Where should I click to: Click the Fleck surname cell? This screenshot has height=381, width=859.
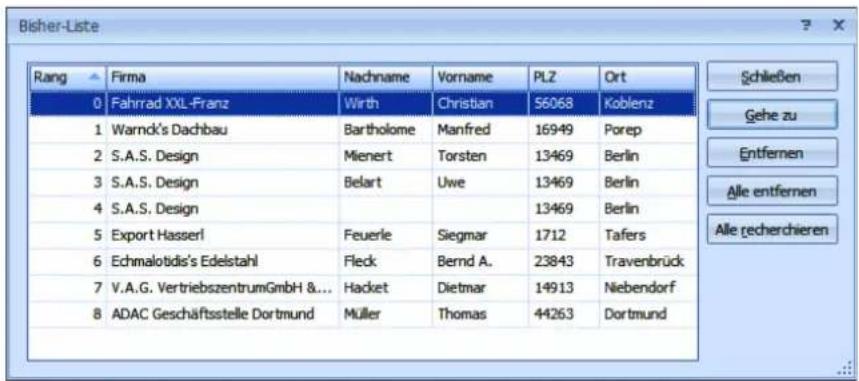[x=386, y=261]
